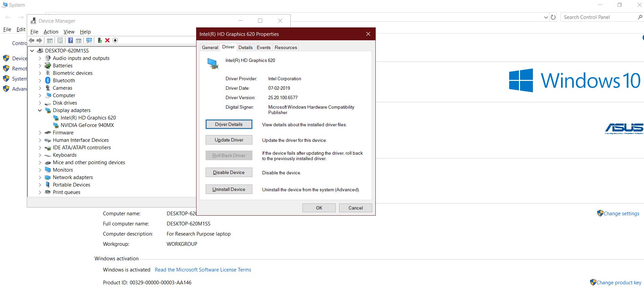The width and height of the screenshot is (644, 305).
Task: Click the green-arrow Update driver toolbar icon
Action: 100,40
